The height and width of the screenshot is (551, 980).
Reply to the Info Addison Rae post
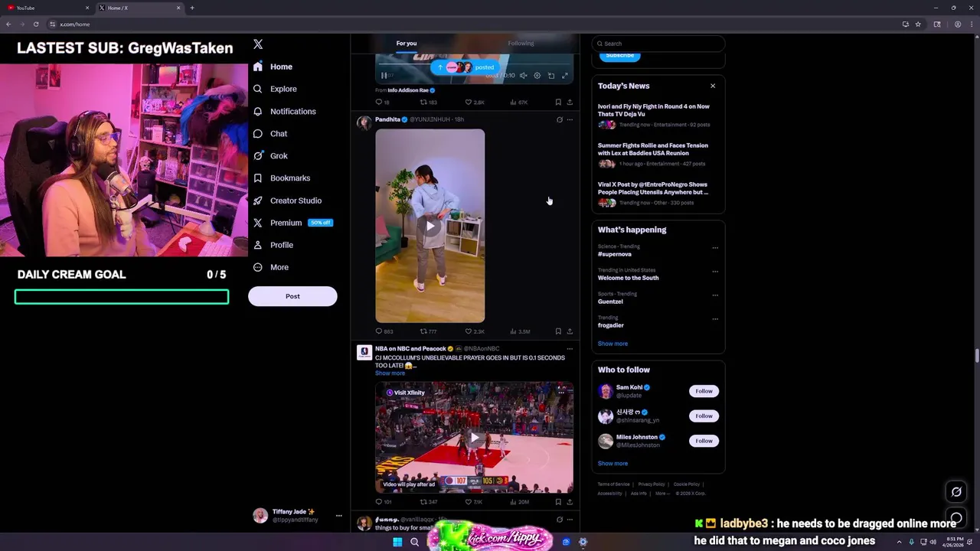click(x=382, y=102)
